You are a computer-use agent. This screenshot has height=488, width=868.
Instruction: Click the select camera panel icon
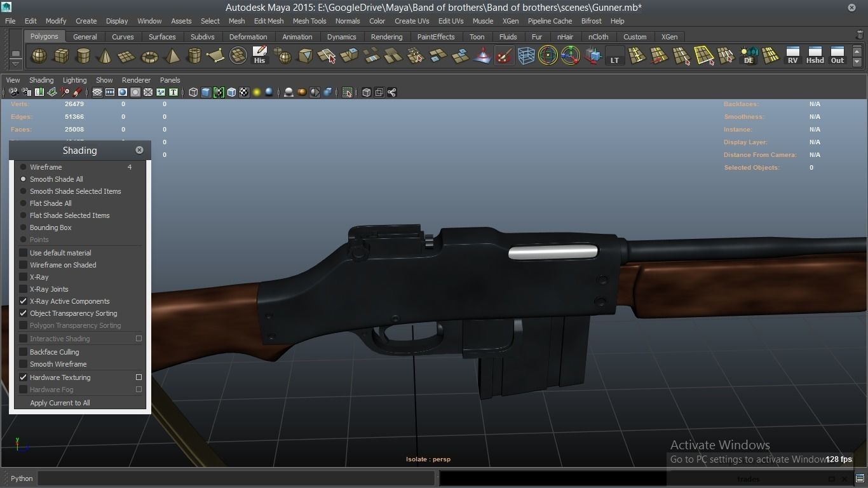click(x=13, y=93)
